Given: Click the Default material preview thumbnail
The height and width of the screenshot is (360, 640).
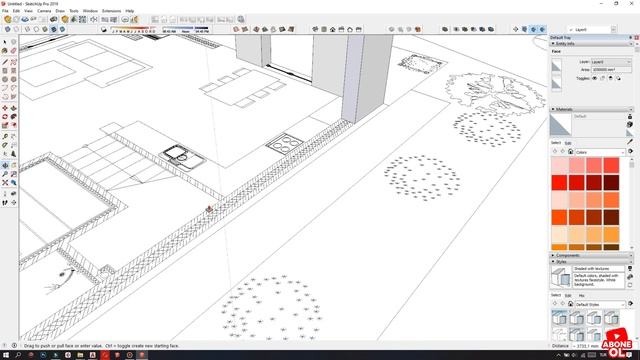Looking at the screenshot, I should 560,124.
